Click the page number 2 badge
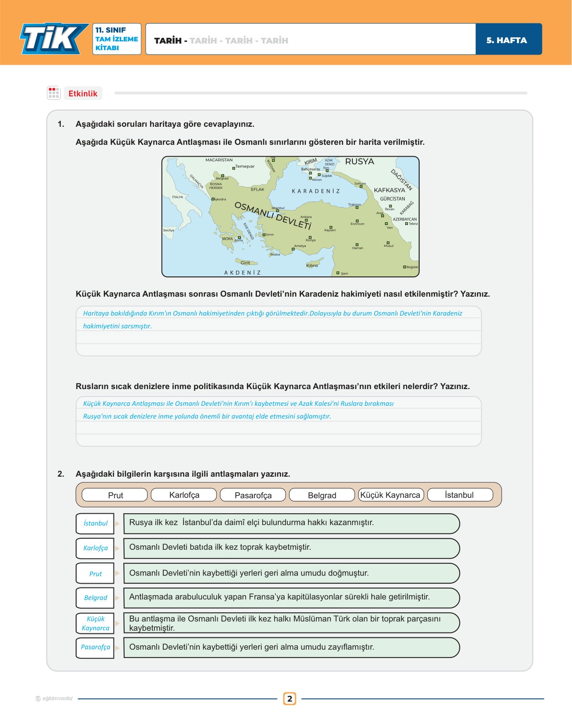The width and height of the screenshot is (572, 728). coord(290,699)
